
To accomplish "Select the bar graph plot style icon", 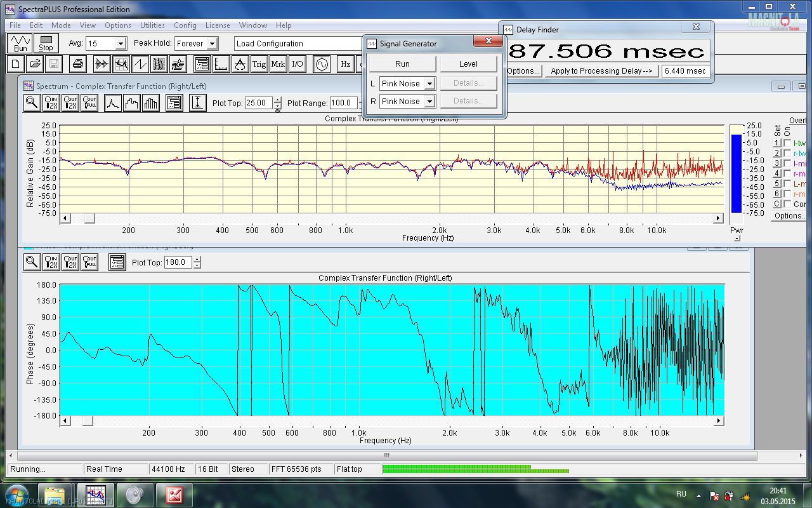I will [150, 103].
